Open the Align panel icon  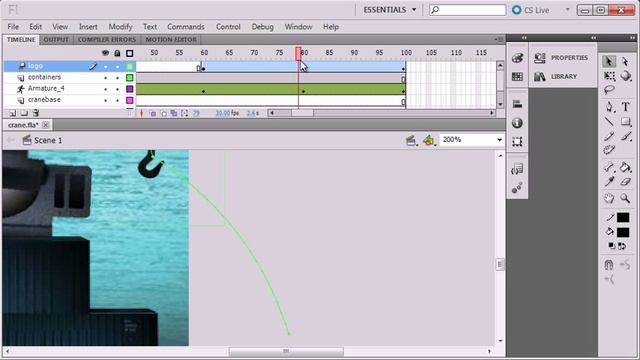[517, 104]
